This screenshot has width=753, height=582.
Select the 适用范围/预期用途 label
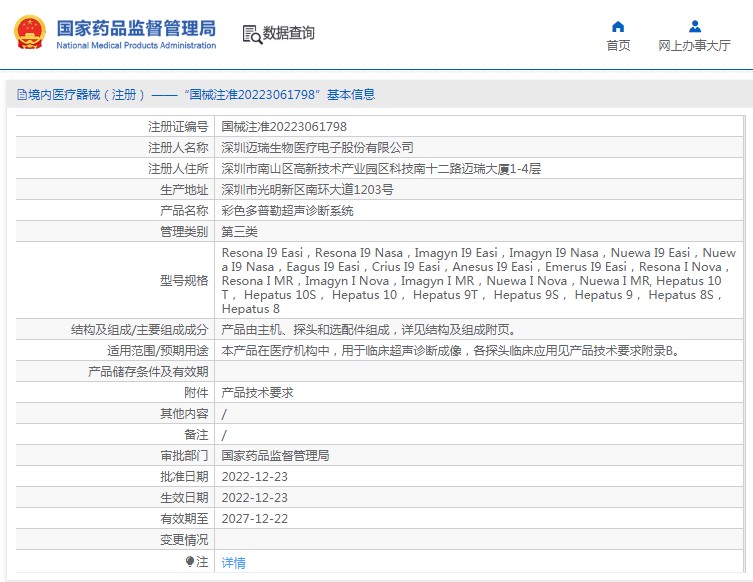pos(158,351)
